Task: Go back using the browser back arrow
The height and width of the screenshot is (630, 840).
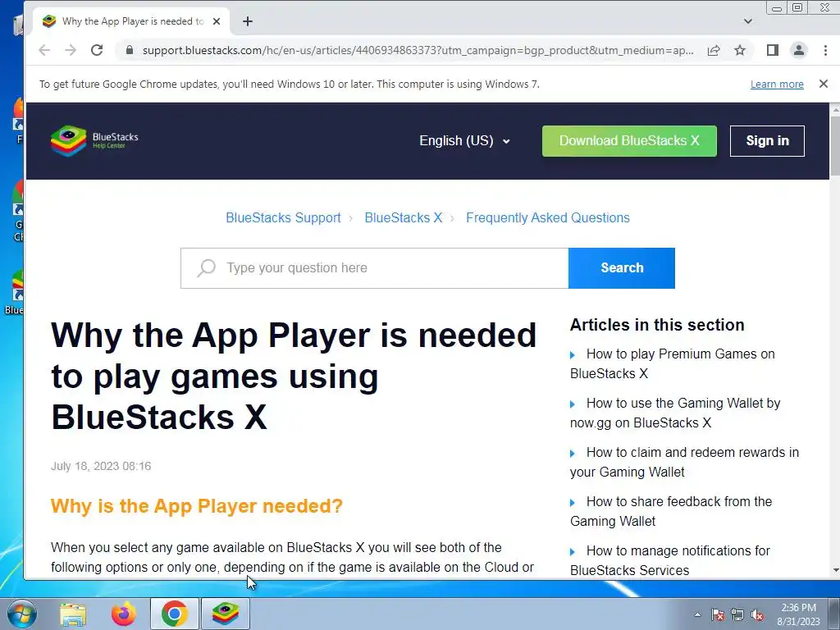Action: (x=44, y=50)
